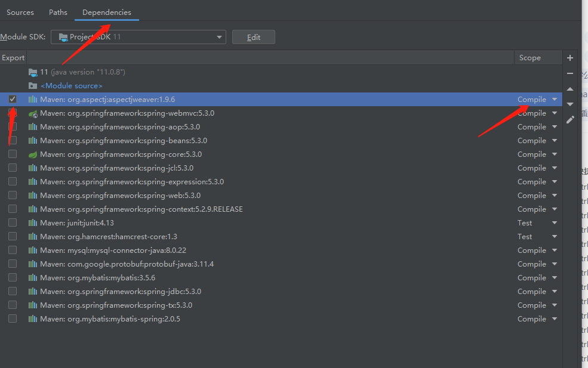Viewport: 588px width, 368px height.
Task: Uncheck the aspectjweaver export checkbox
Action: [x=13, y=99]
